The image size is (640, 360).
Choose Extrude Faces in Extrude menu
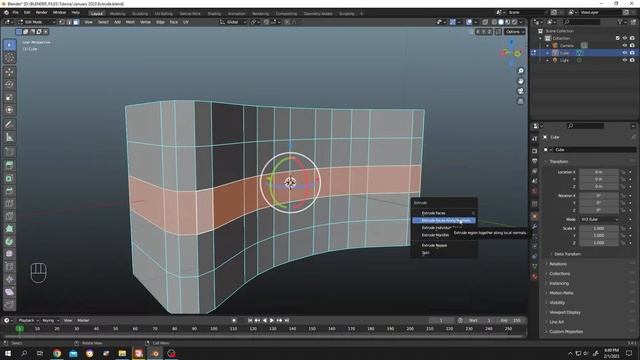[444, 213]
